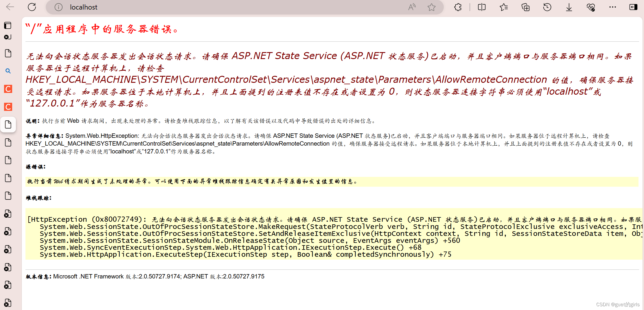Click the [HttpException (0x80072749) stack line

point(334,219)
